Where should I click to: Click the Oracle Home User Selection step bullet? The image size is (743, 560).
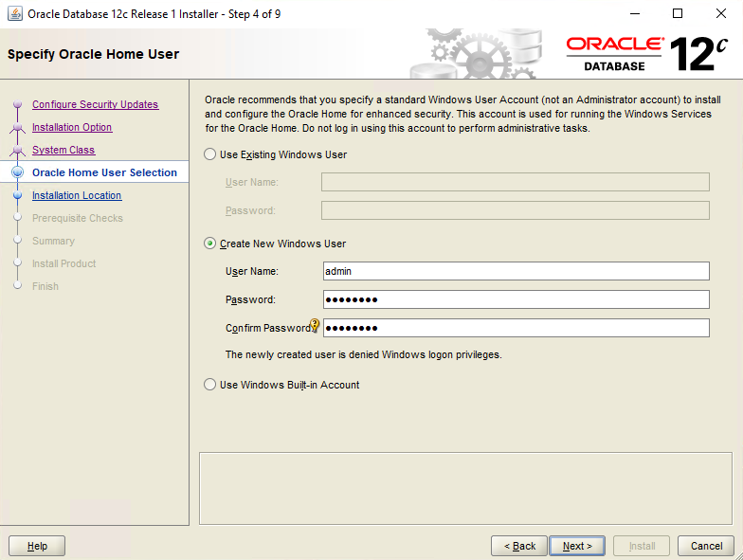(17, 172)
